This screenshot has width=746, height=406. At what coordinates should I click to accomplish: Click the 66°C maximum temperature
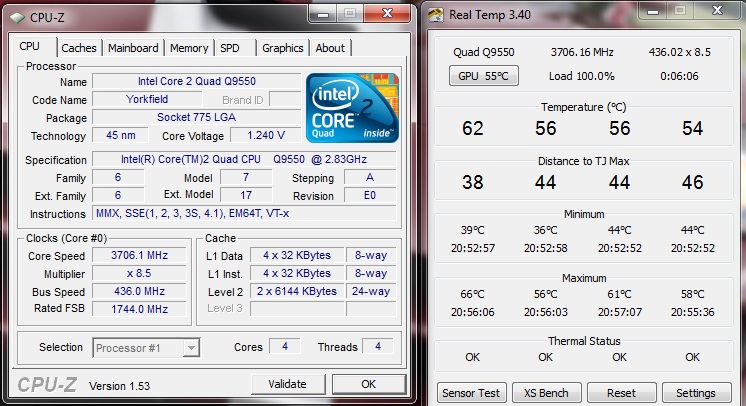coord(472,295)
